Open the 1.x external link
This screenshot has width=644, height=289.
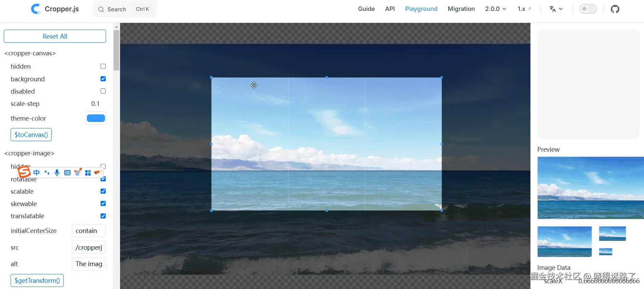(x=524, y=9)
